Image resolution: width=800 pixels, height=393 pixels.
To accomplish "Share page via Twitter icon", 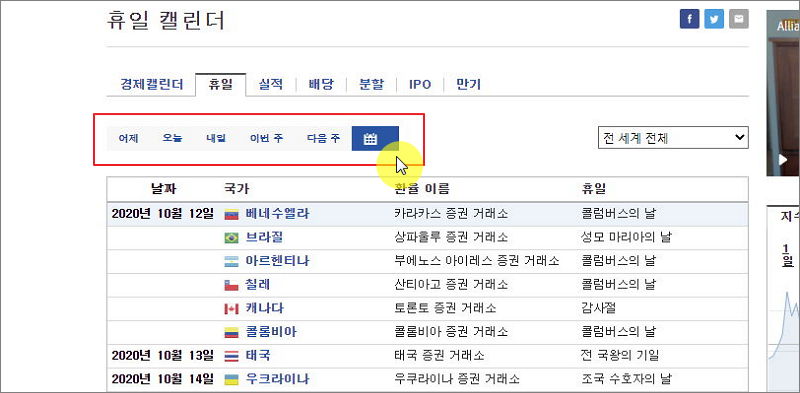I will [x=714, y=19].
